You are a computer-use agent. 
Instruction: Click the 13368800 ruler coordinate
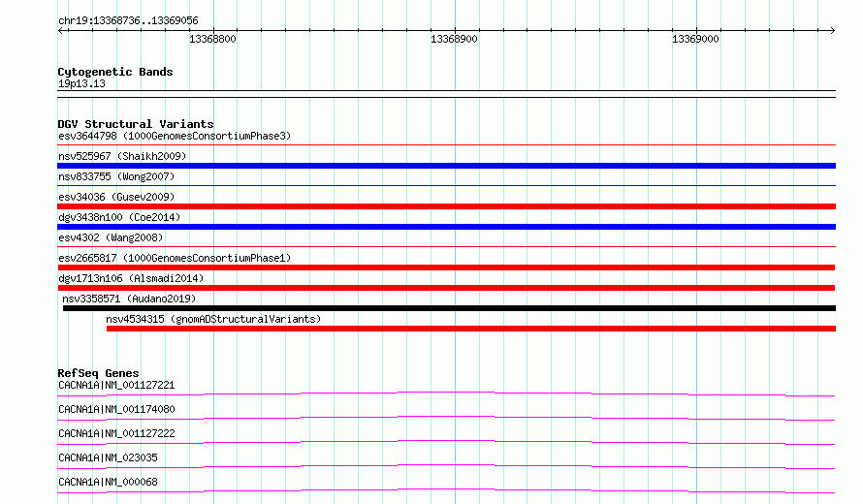pyautogui.click(x=212, y=39)
